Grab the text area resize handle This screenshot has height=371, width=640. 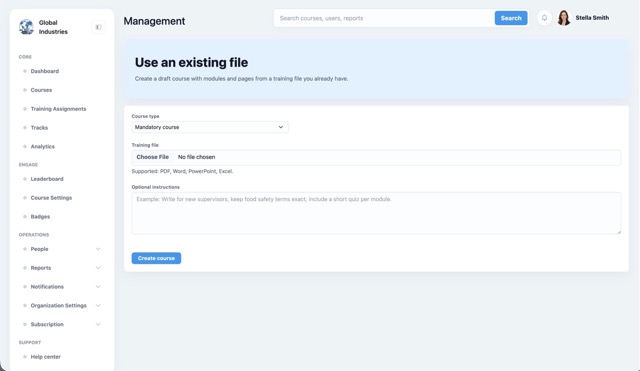(618, 231)
